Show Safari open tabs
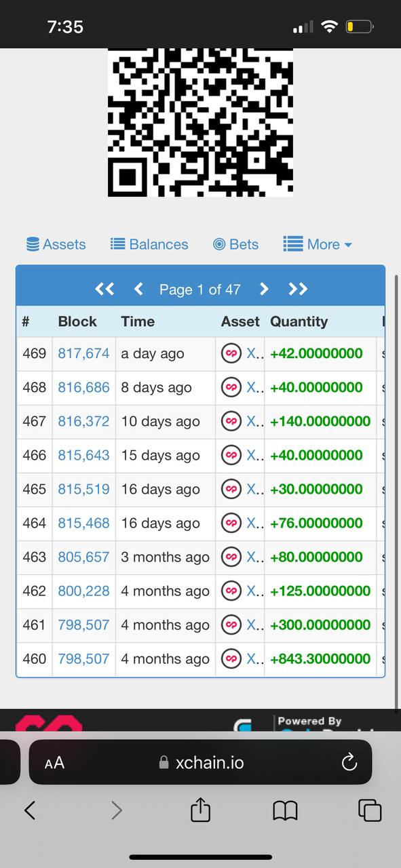 (x=370, y=810)
